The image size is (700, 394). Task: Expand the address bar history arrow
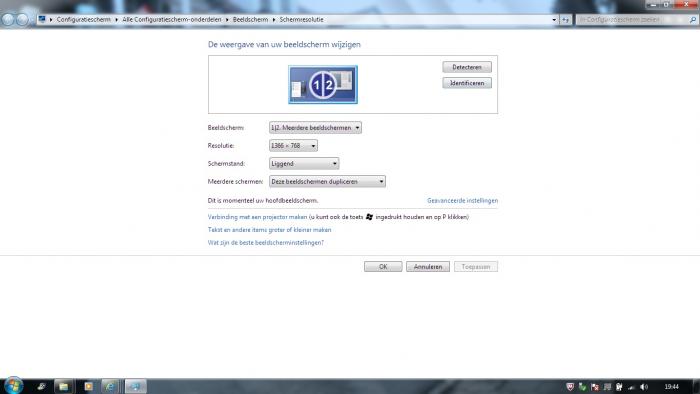[554, 20]
